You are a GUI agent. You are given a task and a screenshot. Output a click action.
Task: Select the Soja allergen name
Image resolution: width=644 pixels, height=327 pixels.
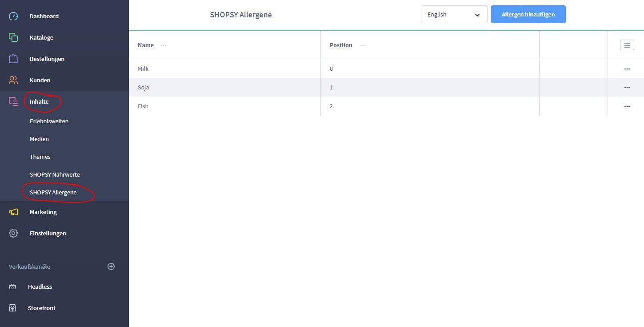tap(144, 87)
